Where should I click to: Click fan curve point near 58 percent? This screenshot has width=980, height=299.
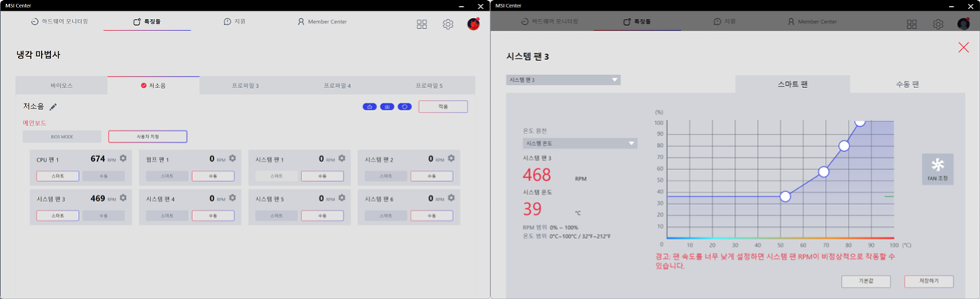point(824,172)
